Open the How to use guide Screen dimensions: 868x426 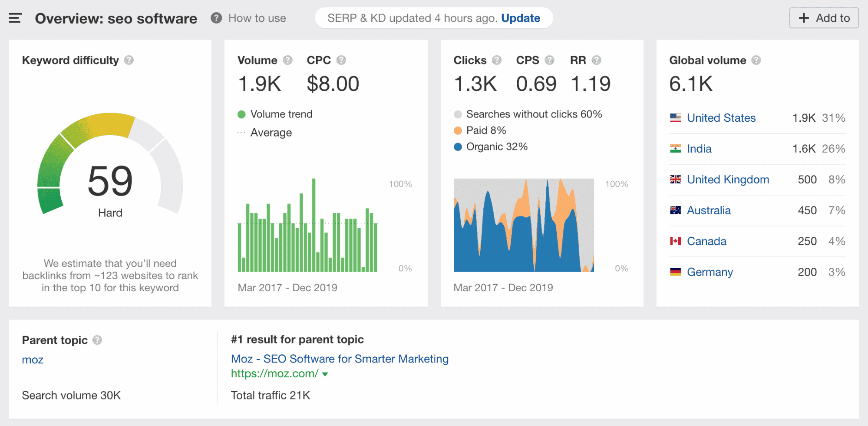tap(257, 18)
